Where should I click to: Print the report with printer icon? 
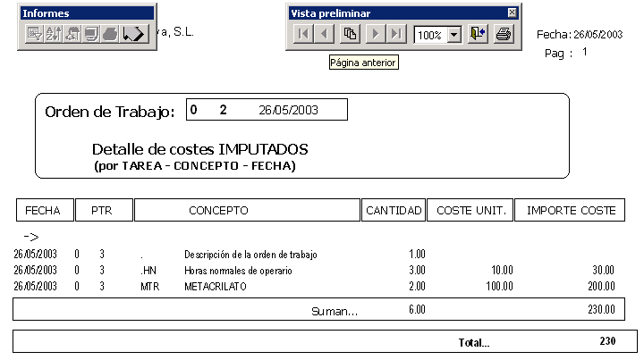[x=503, y=35]
